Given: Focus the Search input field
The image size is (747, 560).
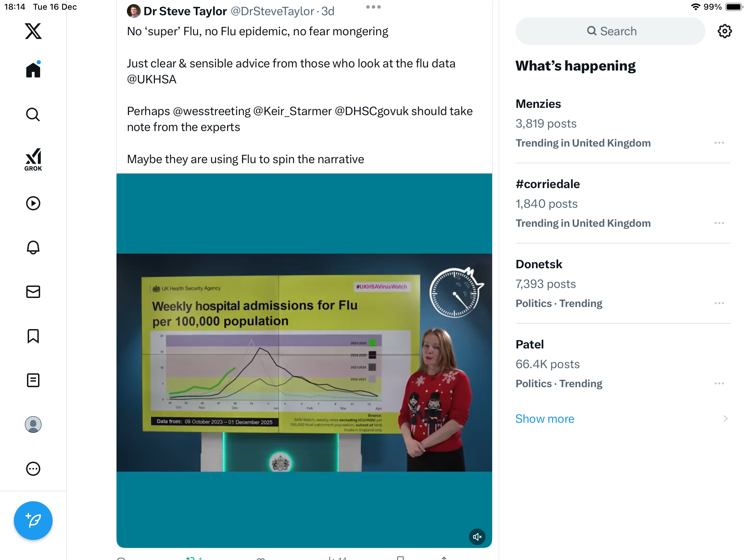Looking at the screenshot, I should (610, 31).
